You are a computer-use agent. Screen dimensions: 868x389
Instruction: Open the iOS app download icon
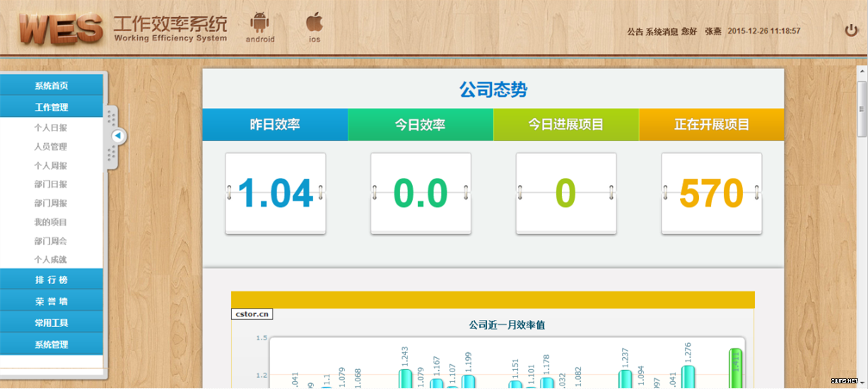[x=315, y=28]
